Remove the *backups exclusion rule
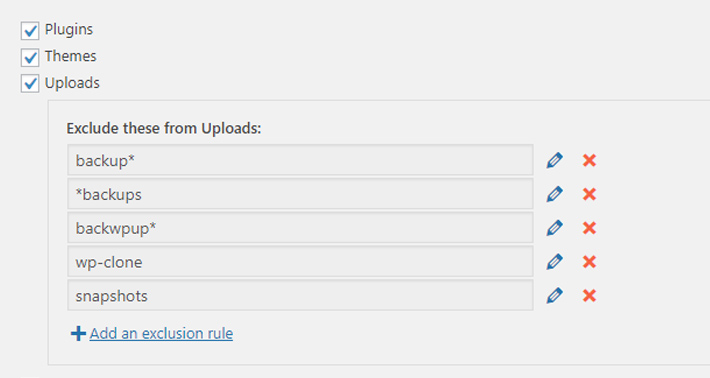Image resolution: width=710 pixels, height=378 pixels. [x=589, y=194]
